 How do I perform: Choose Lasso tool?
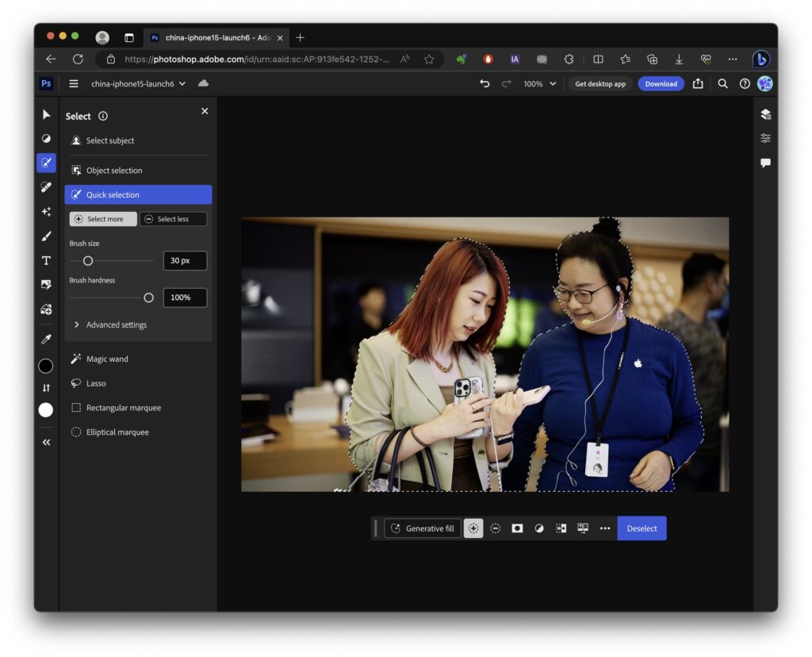[x=138, y=383]
